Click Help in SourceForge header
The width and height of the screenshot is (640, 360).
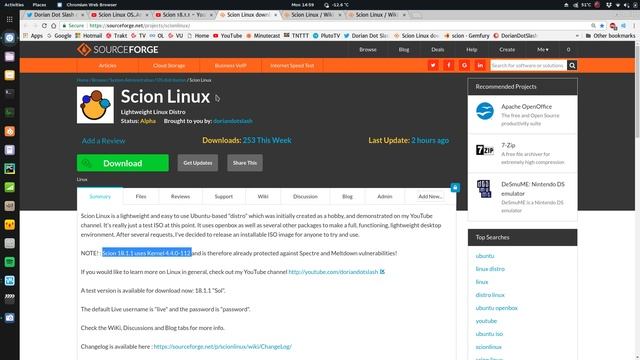click(471, 49)
